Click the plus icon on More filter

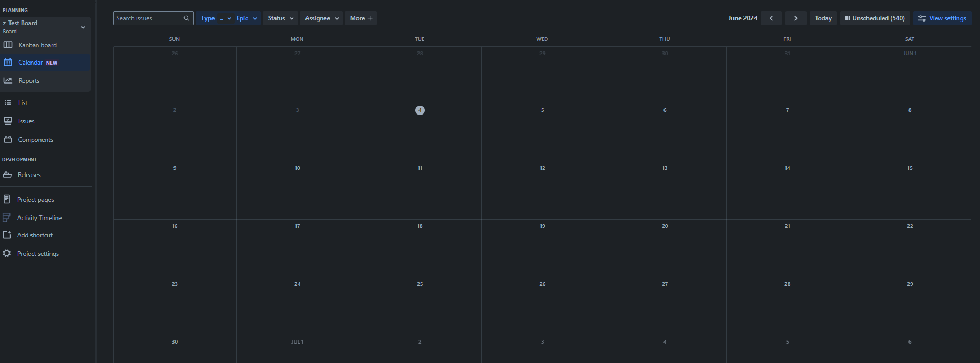point(370,18)
